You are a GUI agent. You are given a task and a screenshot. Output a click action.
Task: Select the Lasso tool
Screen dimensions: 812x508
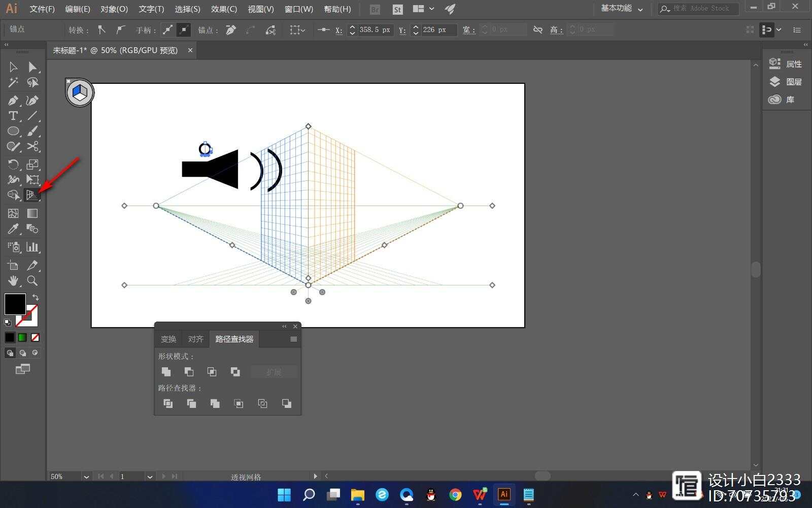point(32,82)
